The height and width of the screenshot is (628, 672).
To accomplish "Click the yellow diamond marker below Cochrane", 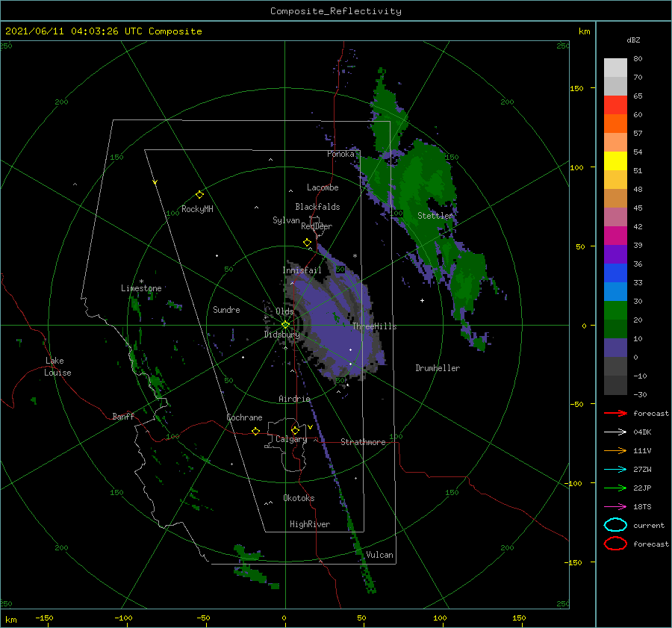I will click(256, 432).
